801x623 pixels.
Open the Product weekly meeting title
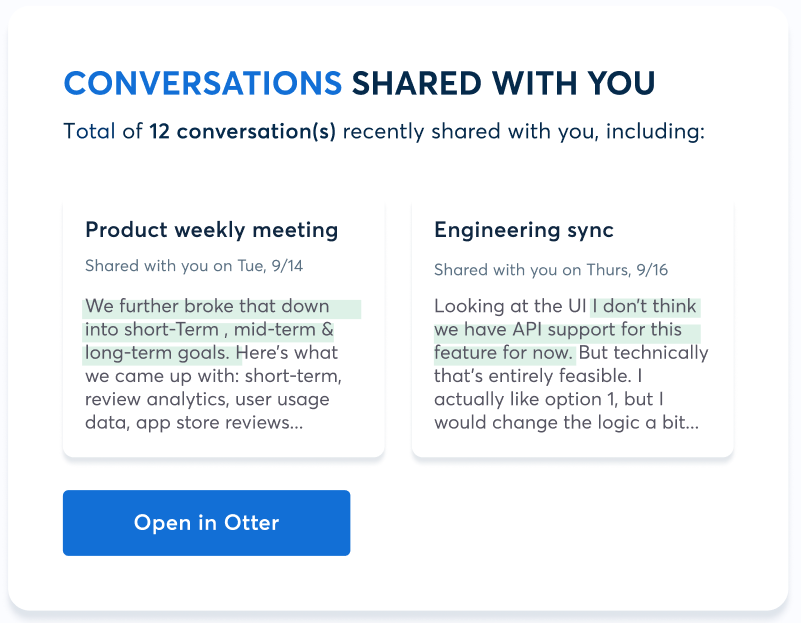click(211, 230)
